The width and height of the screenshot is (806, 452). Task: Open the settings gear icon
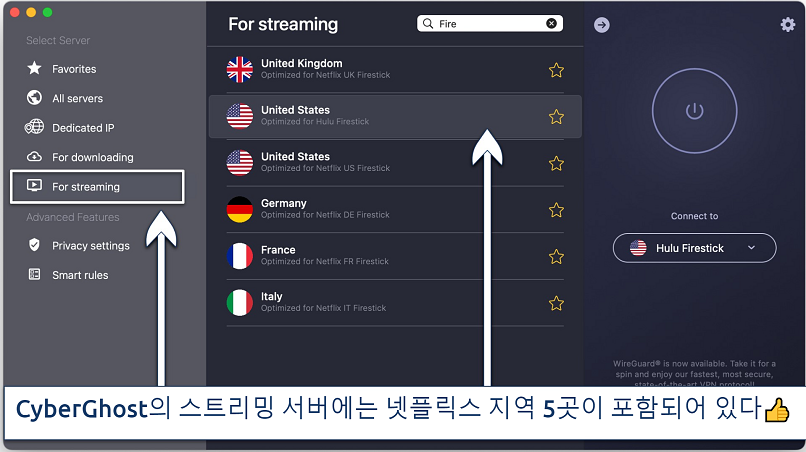click(787, 24)
